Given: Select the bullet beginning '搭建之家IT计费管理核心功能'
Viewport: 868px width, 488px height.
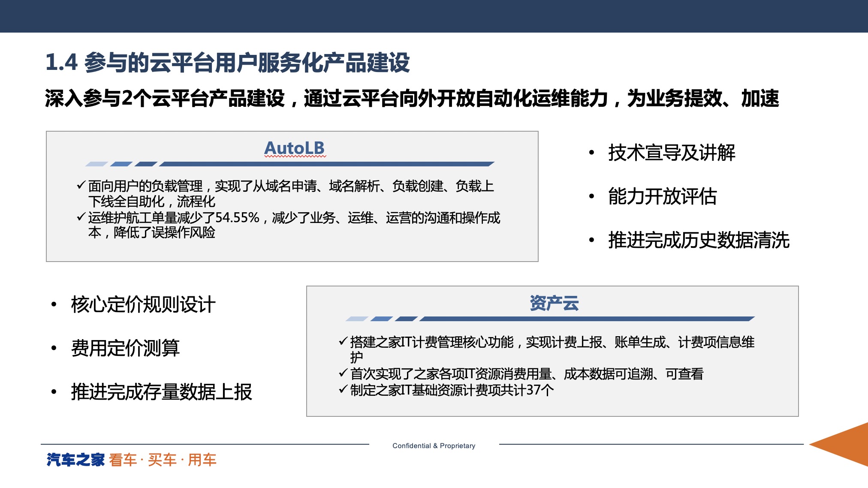Looking at the screenshot, I should pyautogui.click(x=546, y=349).
